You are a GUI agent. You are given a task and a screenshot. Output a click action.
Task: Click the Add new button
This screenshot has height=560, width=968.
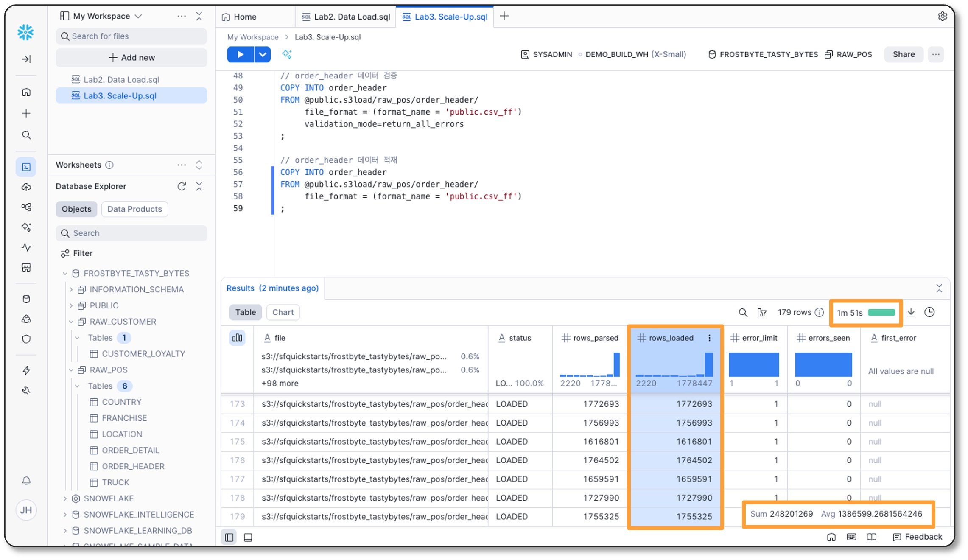[x=131, y=58]
